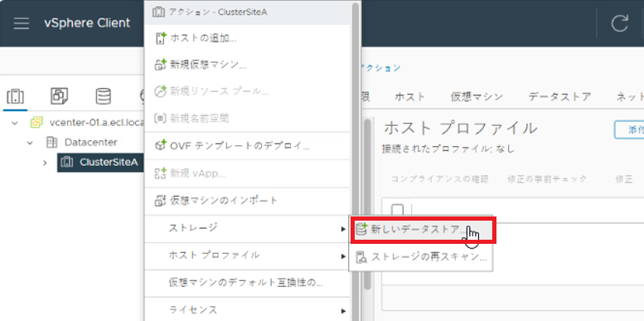Image resolution: width=644 pixels, height=321 pixels.
Task: Collapse the Datacenter tree node
Action: point(30,143)
